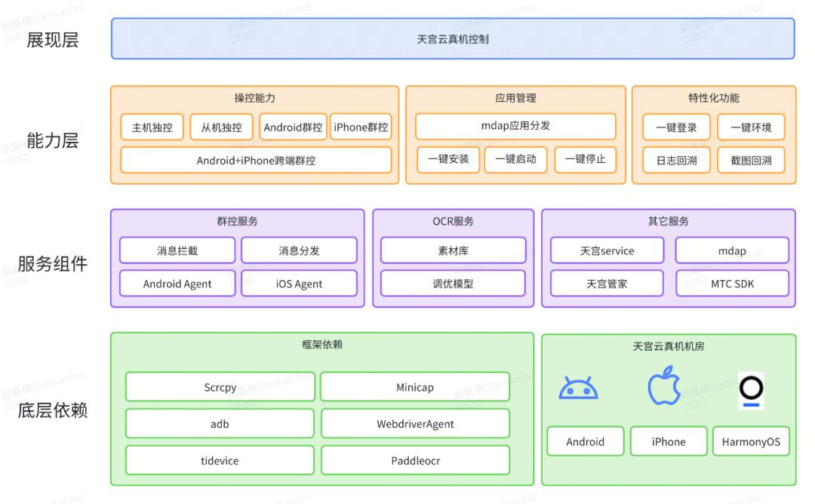Select the iOS Agent box

coord(299,284)
